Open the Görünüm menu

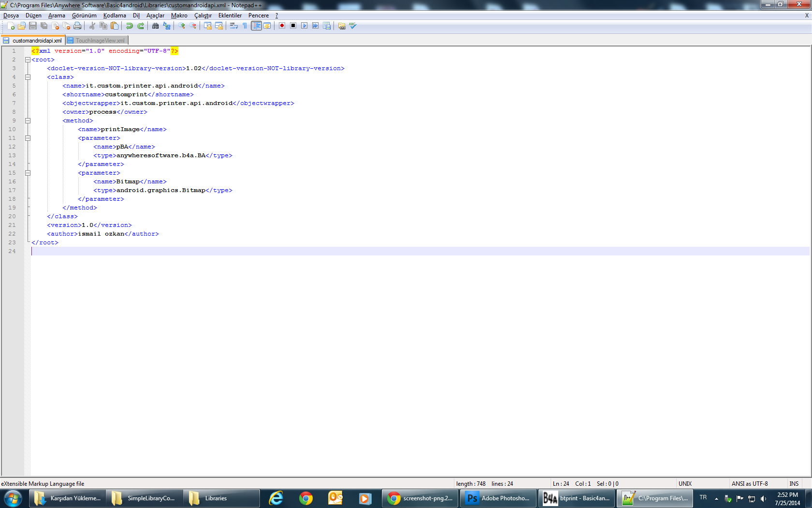84,15
